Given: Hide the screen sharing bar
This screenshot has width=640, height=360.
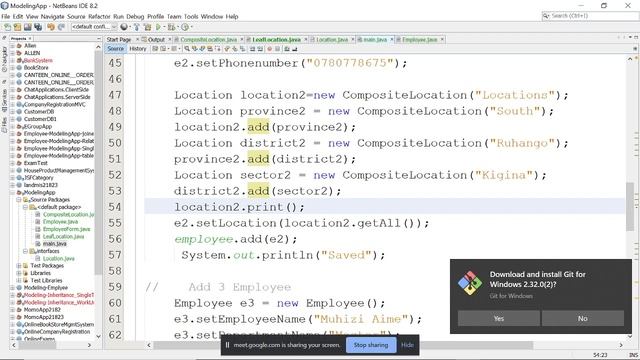Looking at the screenshot, I should (x=407, y=345).
